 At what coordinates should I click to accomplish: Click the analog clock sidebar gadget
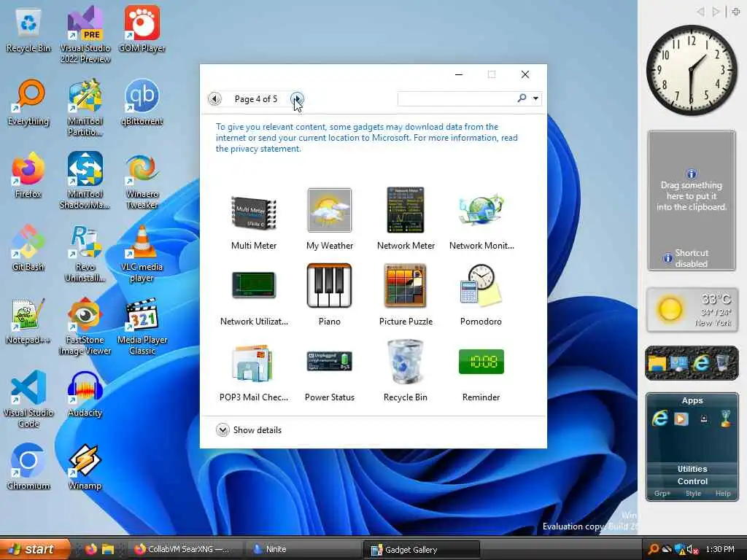pyautogui.click(x=692, y=70)
